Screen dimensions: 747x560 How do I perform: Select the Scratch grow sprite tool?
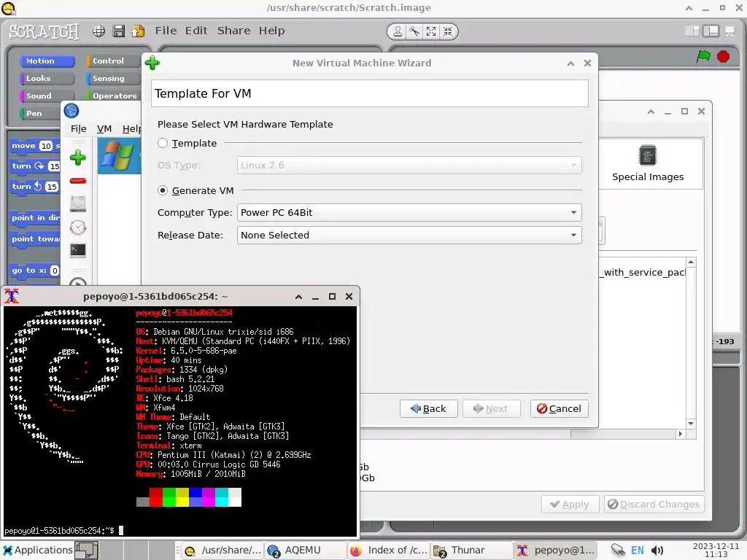coord(431,31)
